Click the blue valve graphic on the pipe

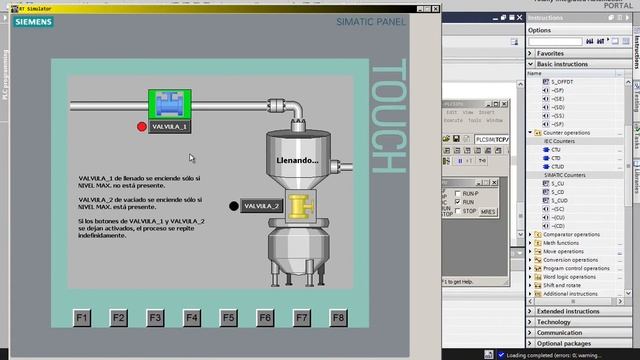[x=170, y=104]
